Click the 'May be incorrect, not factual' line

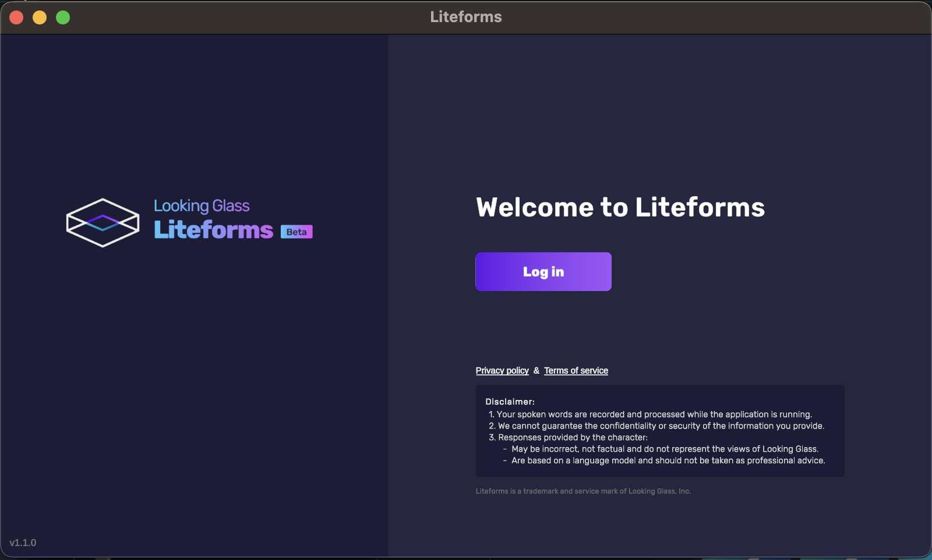tap(661, 449)
